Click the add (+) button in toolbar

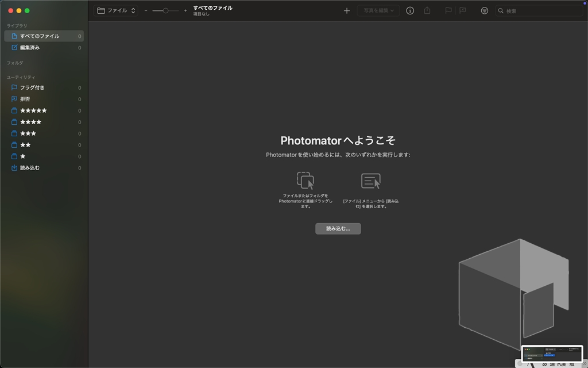click(x=347, y=10)
